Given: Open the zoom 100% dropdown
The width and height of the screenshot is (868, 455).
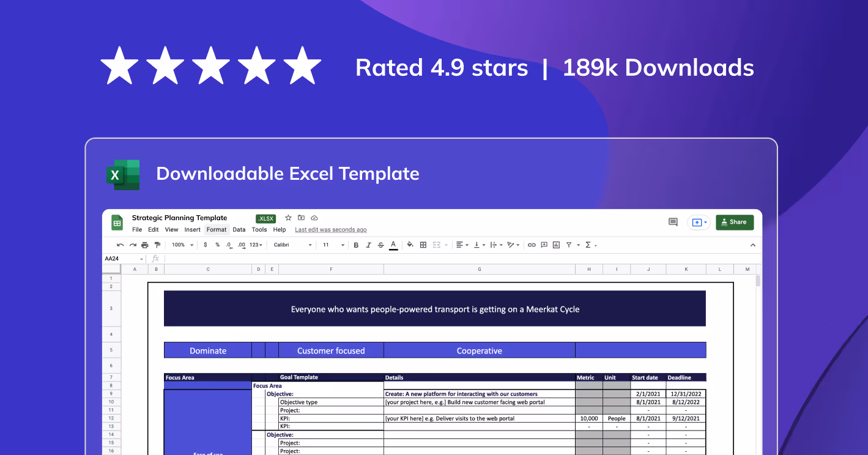Looking at the screenshot, I should pos(182,245).
